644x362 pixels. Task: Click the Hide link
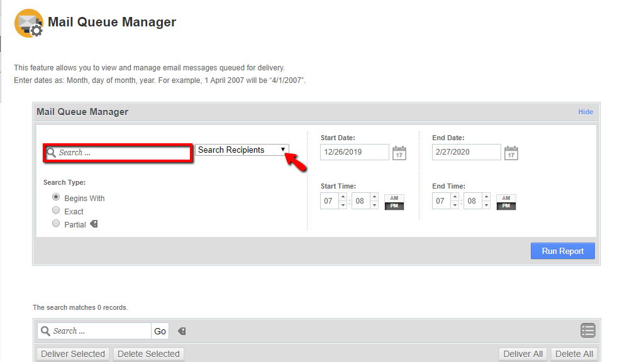[586, 112]
